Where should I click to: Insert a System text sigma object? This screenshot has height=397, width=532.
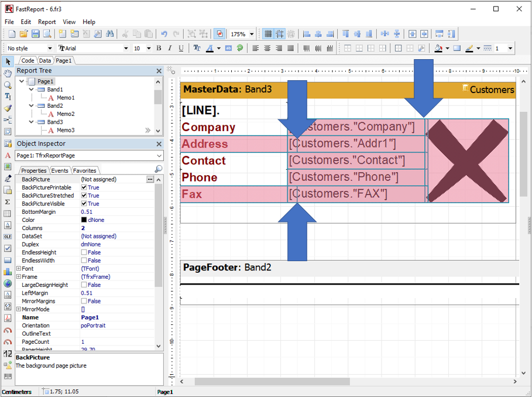point(8,202)
